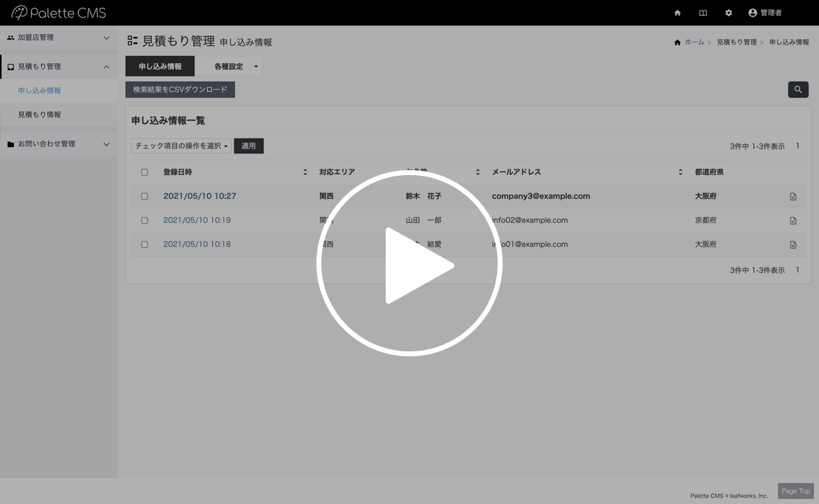This screenshot has width=819, height=504.
Task: Click the 見積もり管理 icon in sidebar
Action: (x=10, y=67)
